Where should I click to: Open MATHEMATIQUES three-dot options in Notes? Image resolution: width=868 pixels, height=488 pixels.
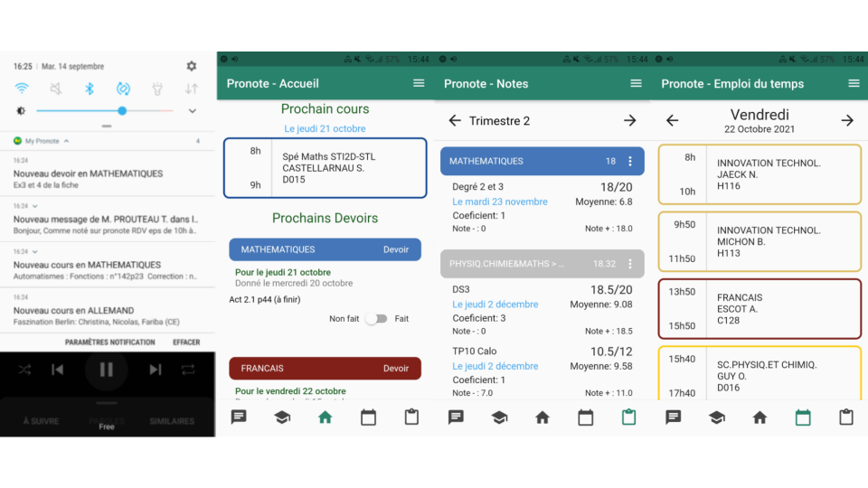(x=630, y=161)
